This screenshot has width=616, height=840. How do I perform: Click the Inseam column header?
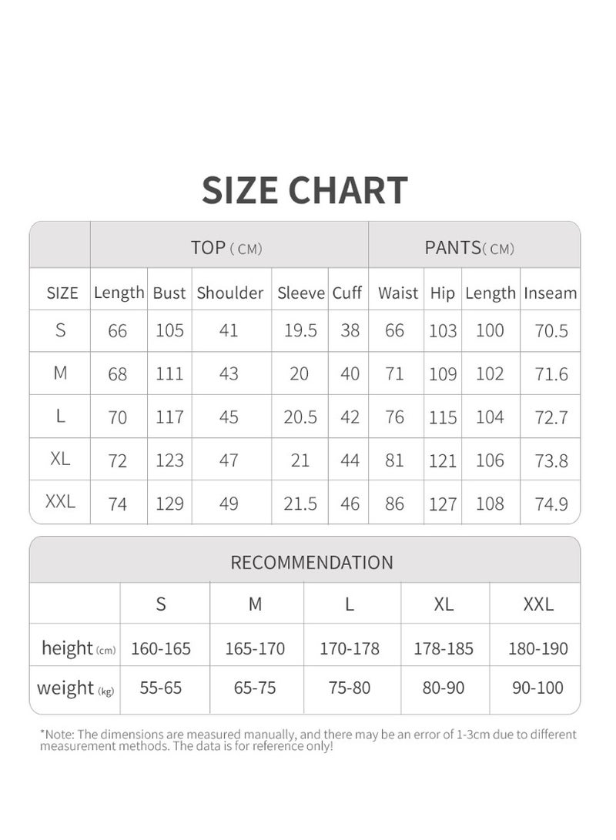pos(550,293)
